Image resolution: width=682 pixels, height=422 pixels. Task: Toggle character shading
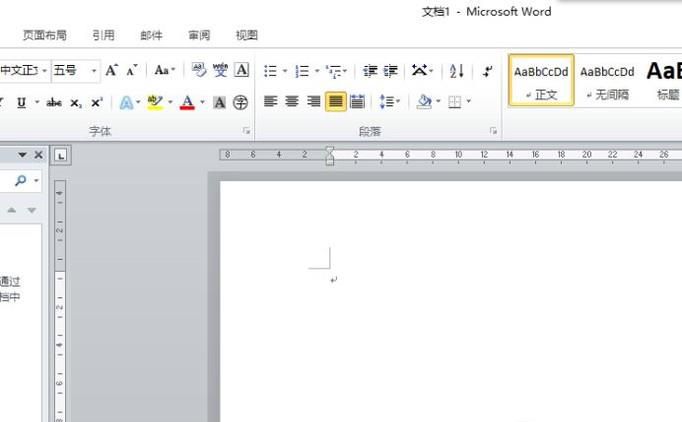[x=220, y=103]
